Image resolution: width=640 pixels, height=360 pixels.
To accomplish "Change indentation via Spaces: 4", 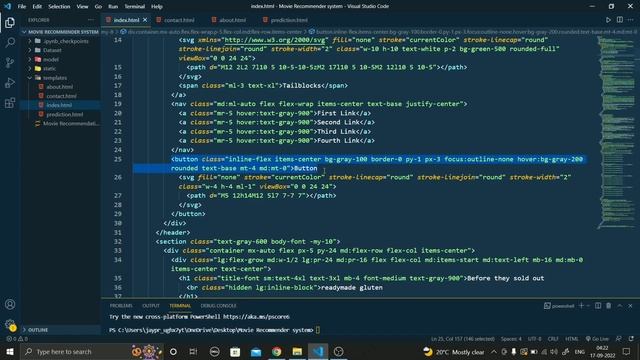I will point(511,339).
